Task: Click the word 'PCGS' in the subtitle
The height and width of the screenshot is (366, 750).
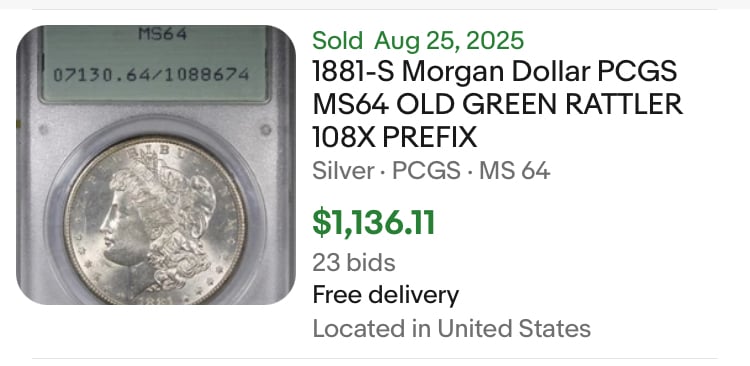Action: click(426, 171)
